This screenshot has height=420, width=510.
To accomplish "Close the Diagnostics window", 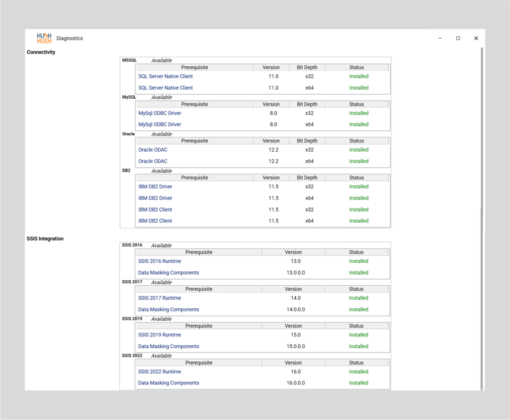I will pyautogui.click(x=476, y=38).
